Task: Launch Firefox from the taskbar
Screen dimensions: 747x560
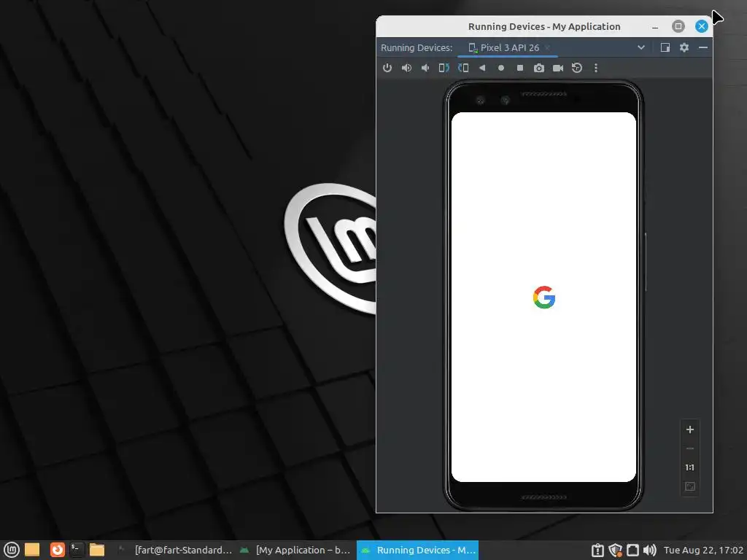Action: [x=57, y=550]
